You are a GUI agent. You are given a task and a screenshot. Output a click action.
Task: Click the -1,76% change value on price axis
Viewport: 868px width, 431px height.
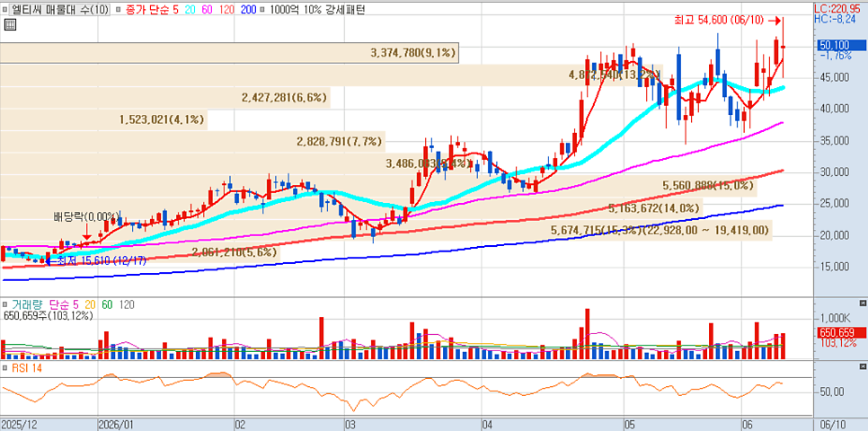[836, 56]
